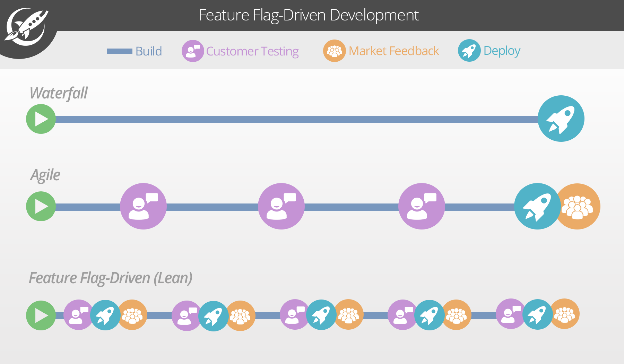
Task: Click the Feature Flag-Driven (Lean) heading
Action: click(111, 277)
